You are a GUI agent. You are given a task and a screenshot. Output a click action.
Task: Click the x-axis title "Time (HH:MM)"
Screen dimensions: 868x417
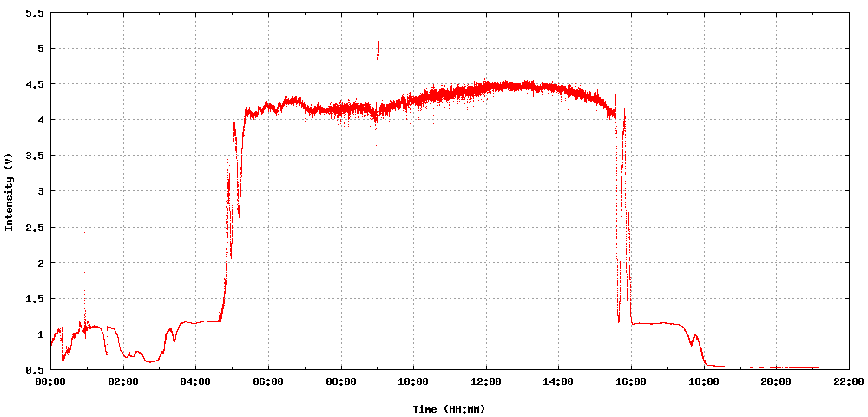449,409
